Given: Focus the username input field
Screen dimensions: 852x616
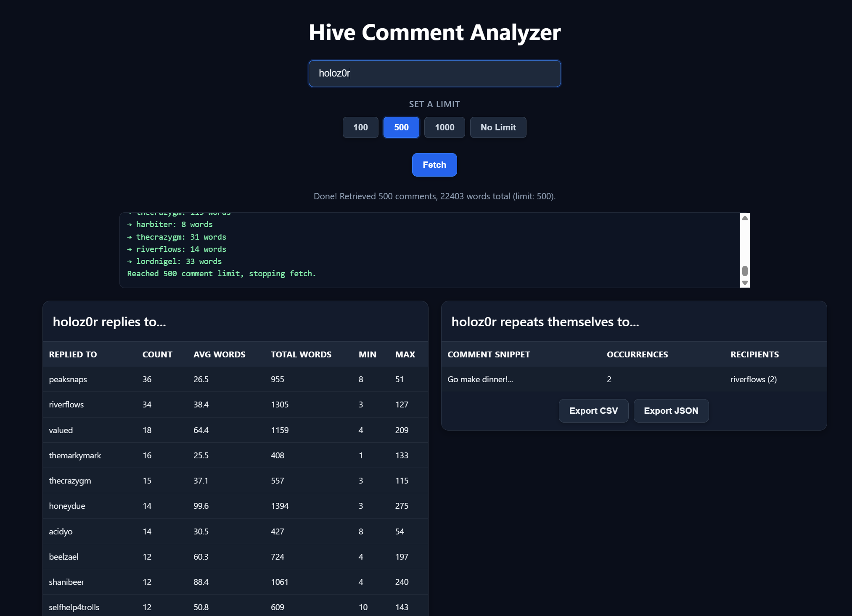Looking at the screenshot, I should (x=434, y=74).
